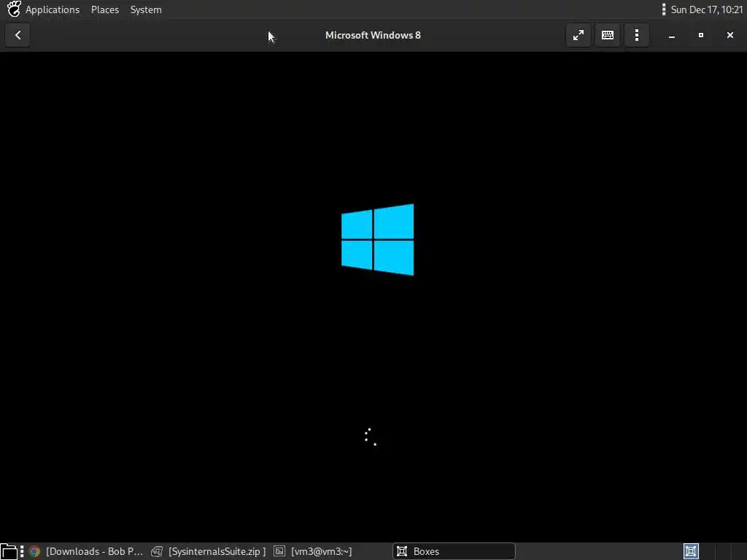Click the Sun Dec 17 clock

pyautogui.click(x=706, y=9)
